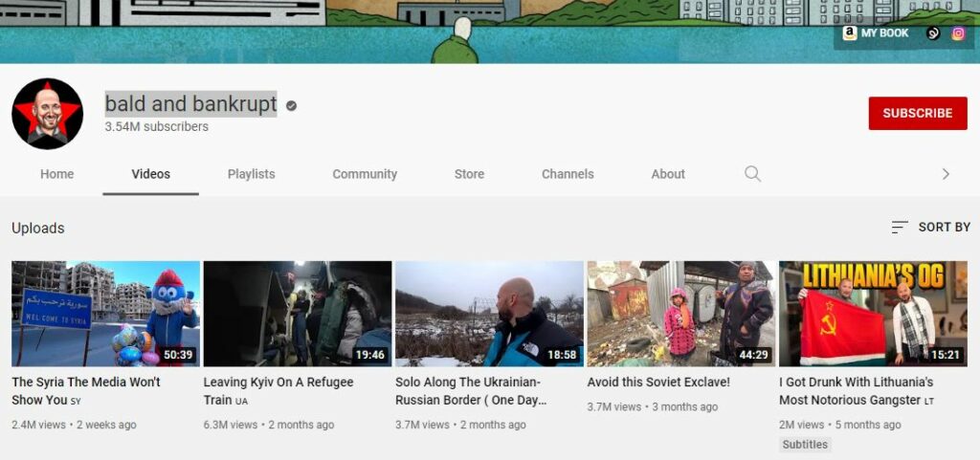Click the 44:29 duration badge
The width and height of the screenshot is (980, 460).
754,355
